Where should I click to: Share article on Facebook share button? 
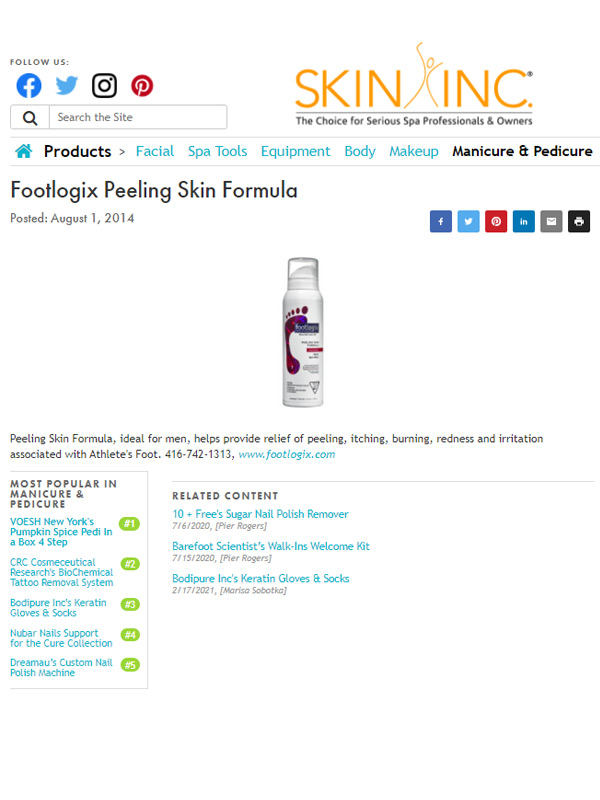tap(441, 221)
